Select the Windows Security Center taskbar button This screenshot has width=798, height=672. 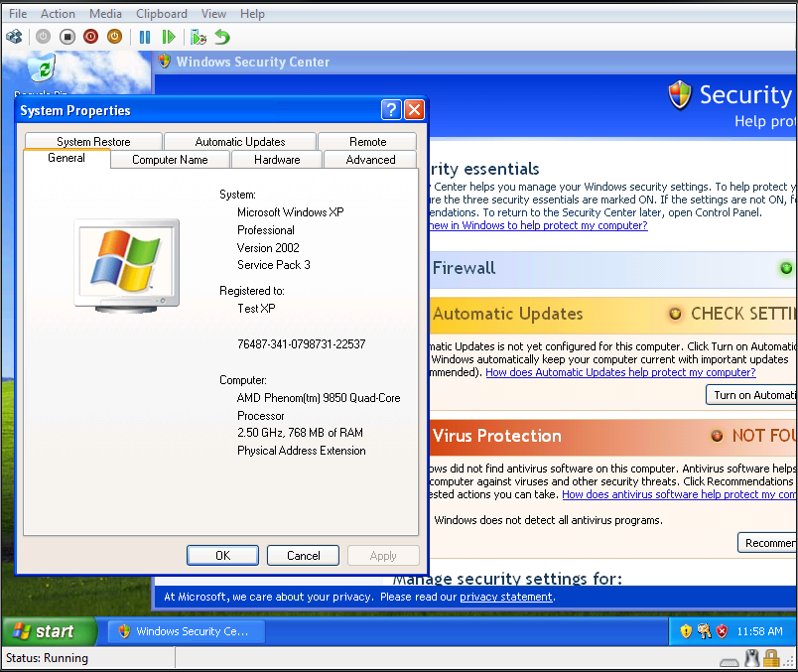tap(187, 631)
